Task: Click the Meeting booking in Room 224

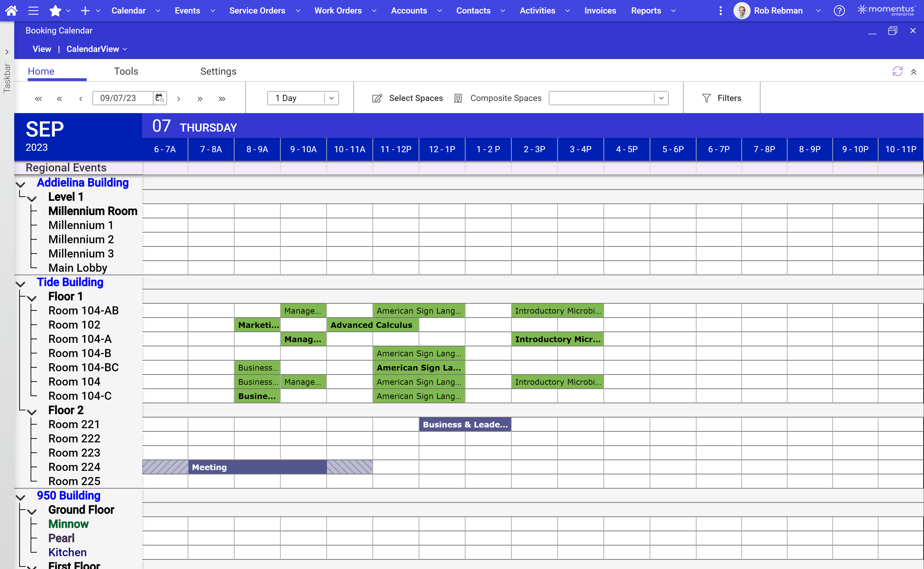Action: coord(257,467)
